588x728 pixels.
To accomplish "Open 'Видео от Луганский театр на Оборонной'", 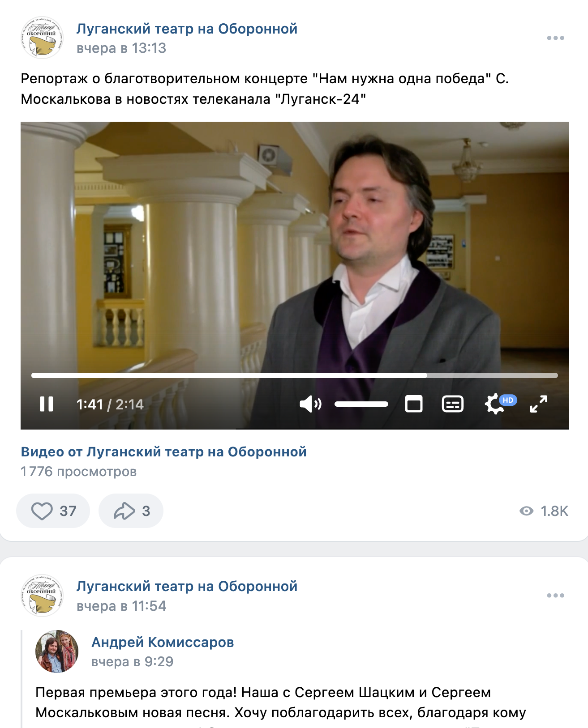I will [164, 452].
